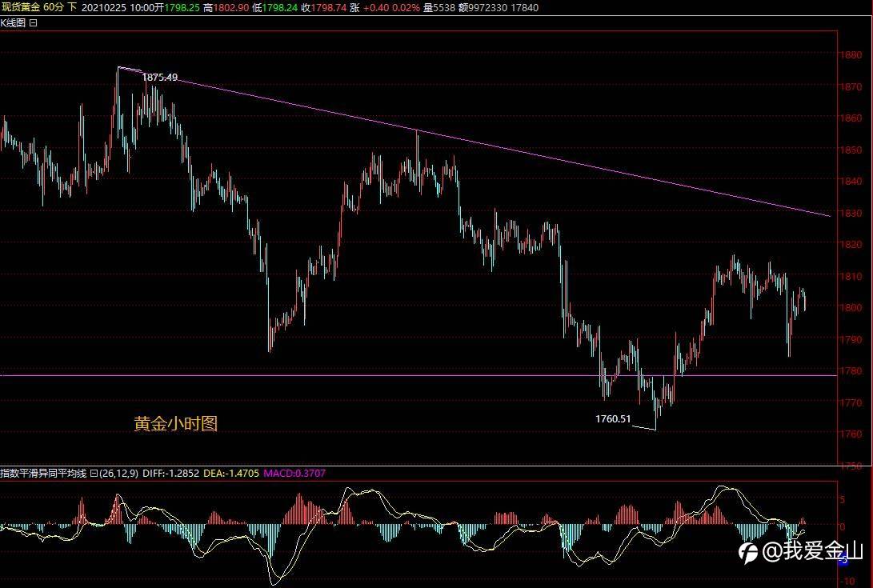Click the 黄金小时图 text annotation
This screenshot has height=588, width=873.
(x=175, y=424)
